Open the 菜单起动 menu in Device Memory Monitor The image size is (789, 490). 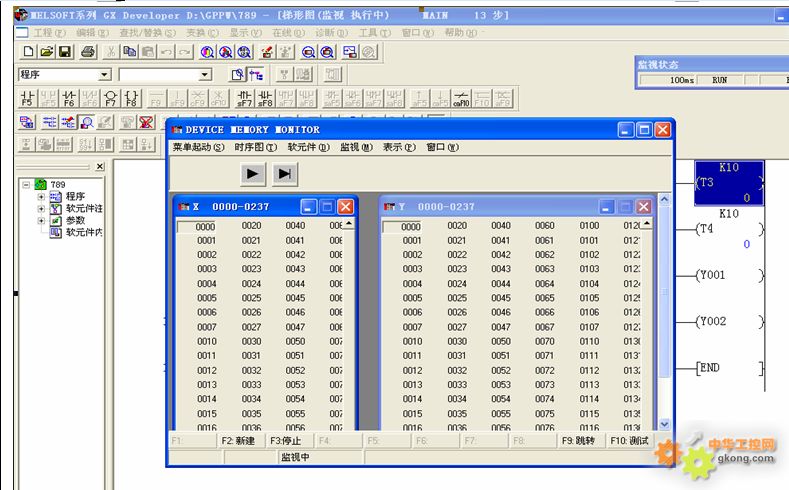pyautogui.click(x=198, y=147)
